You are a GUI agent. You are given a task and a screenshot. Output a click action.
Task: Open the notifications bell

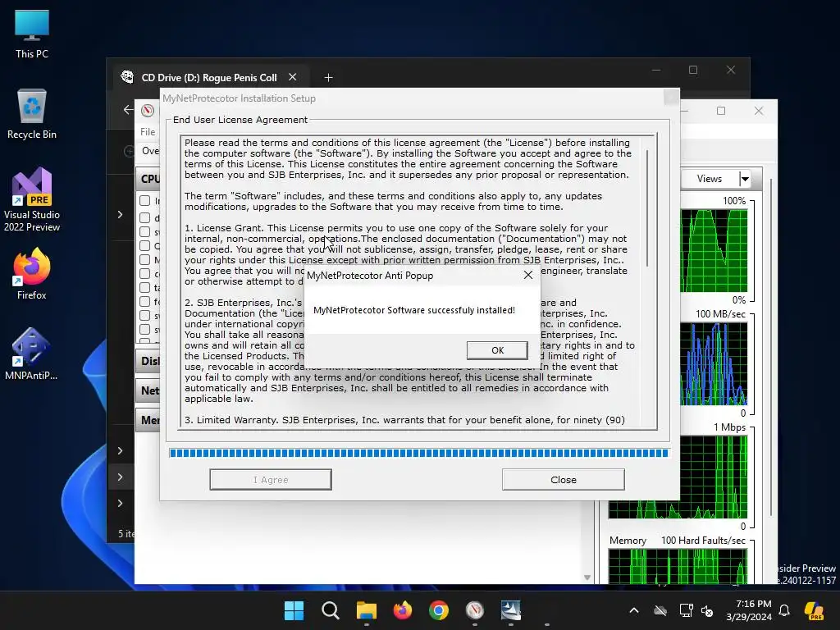(x=784, y=610)
